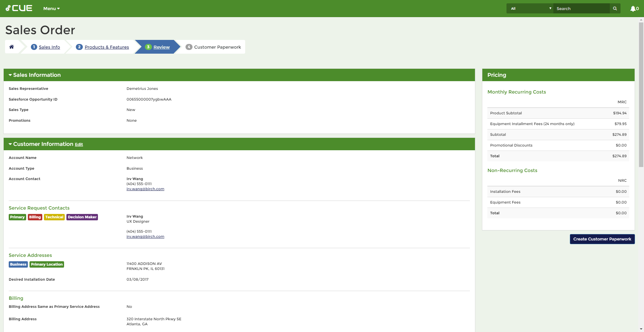Click step 3 circle for Review
644x332 pixels.
pyautogui.click(x=148, y=47)
